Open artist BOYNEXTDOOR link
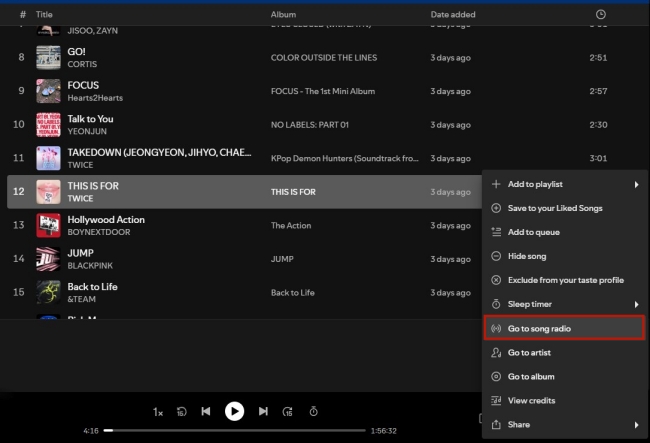 click(x=99, y=232)
